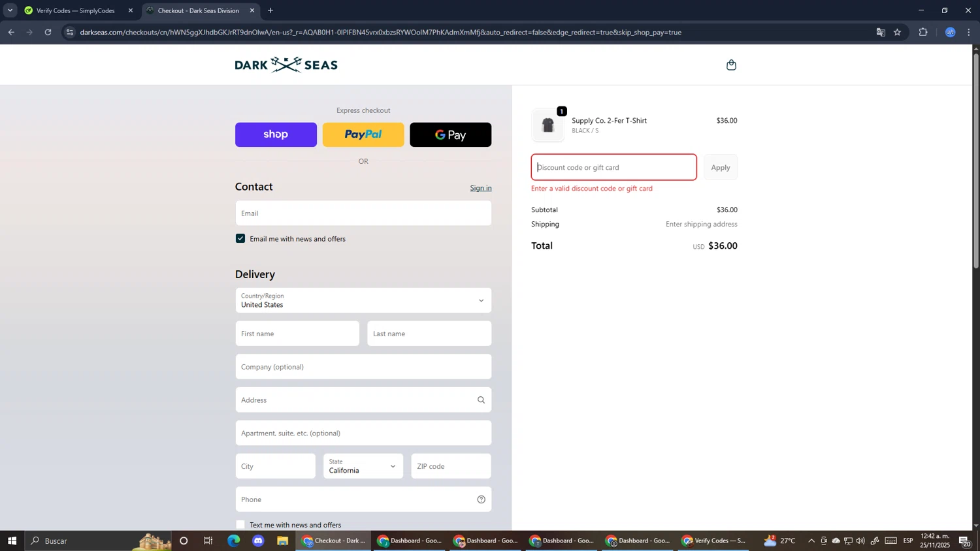Click the Phone help question icon
This screenshot has width=980, height=551.
pyautogui.click(x=482, y=499)
